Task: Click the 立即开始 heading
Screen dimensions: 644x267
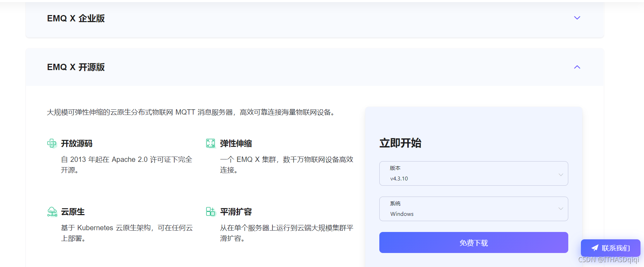Action: pyautogui.click(x=400, y=143)
